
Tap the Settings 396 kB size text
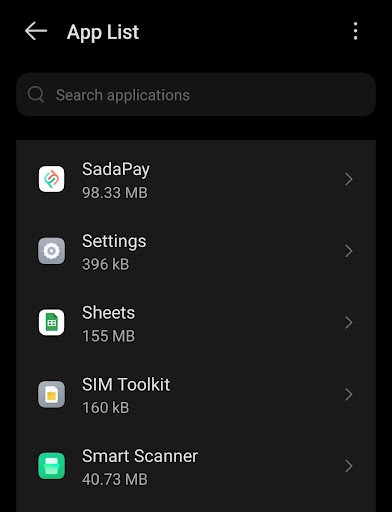(106, 265)
